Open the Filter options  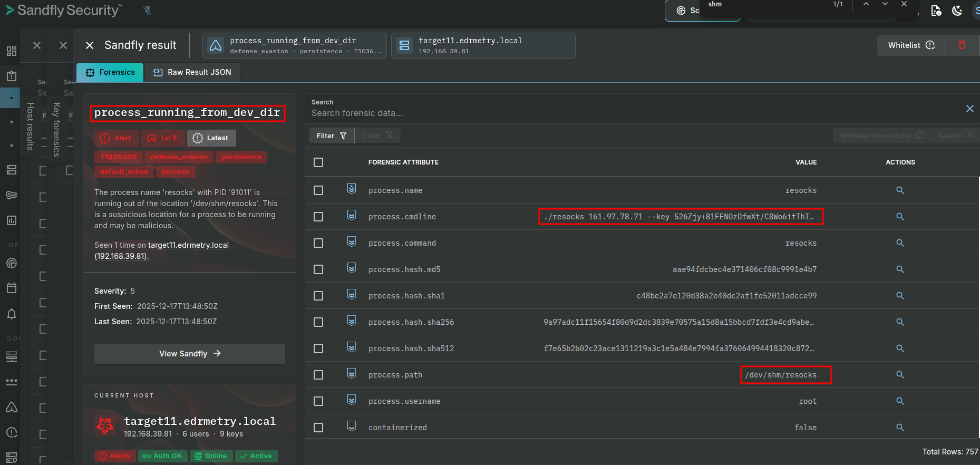(x=331, y=136)
